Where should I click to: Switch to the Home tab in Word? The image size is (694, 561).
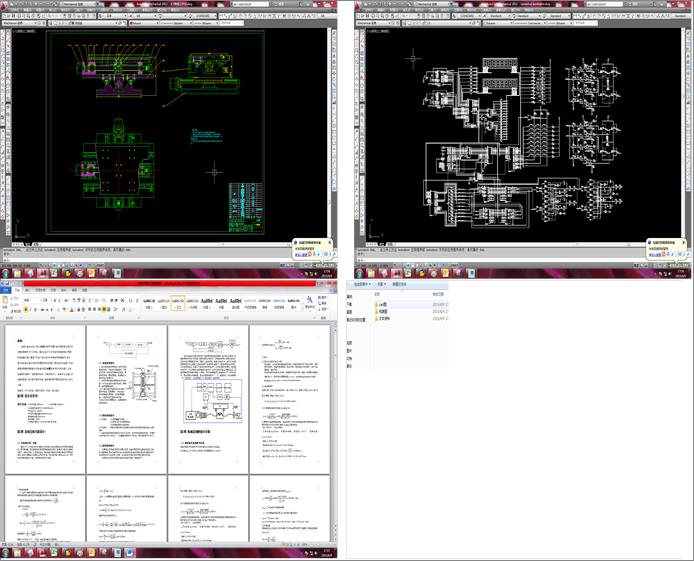17,290
